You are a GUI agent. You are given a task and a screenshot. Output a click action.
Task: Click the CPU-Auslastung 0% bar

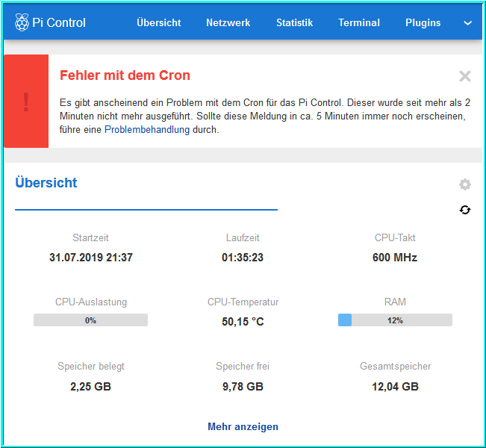(90, 320)
